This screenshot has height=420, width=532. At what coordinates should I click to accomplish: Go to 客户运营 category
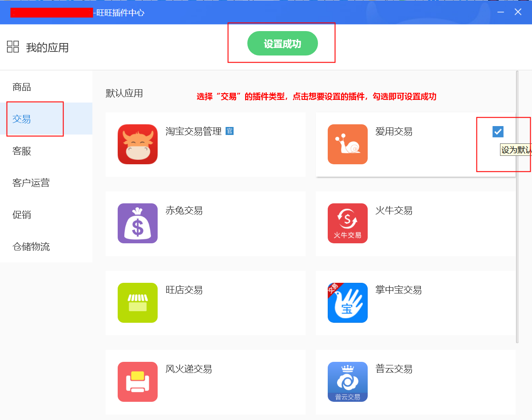tap(31, 183)
